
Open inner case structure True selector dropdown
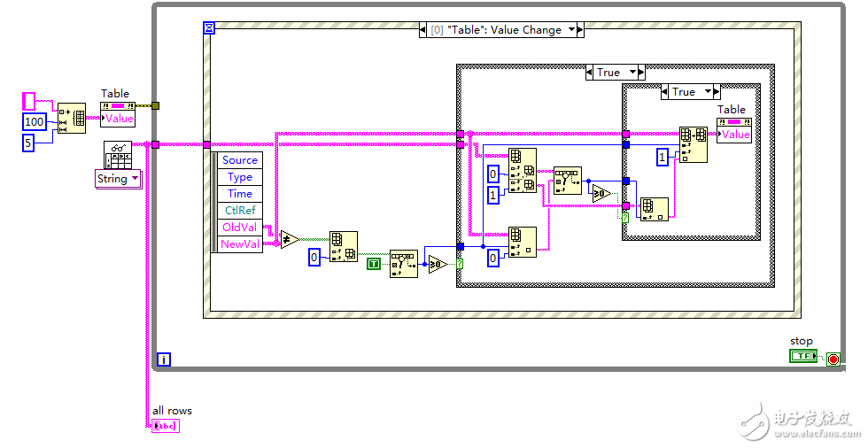708,92
